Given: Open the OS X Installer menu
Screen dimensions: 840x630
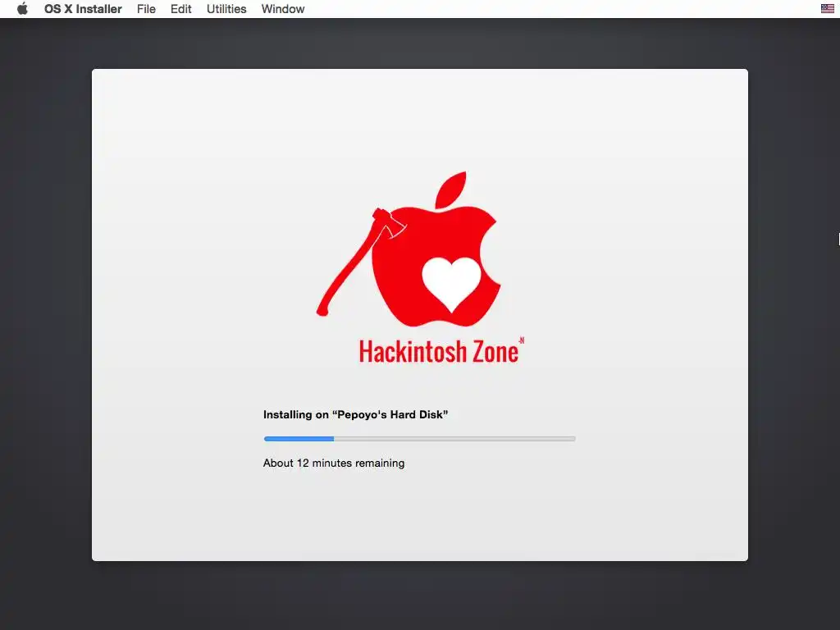Looking at the screenshot, I should point(83,9).
